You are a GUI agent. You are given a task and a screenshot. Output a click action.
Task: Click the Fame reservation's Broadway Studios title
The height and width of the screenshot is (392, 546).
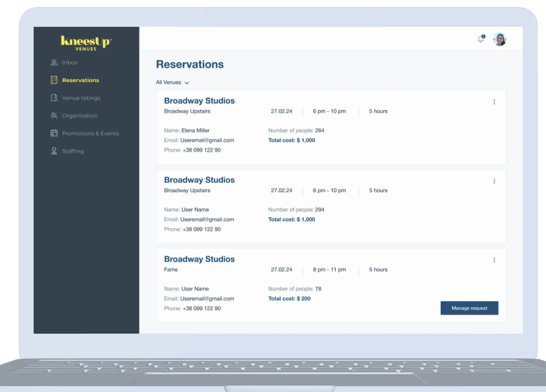199,259
